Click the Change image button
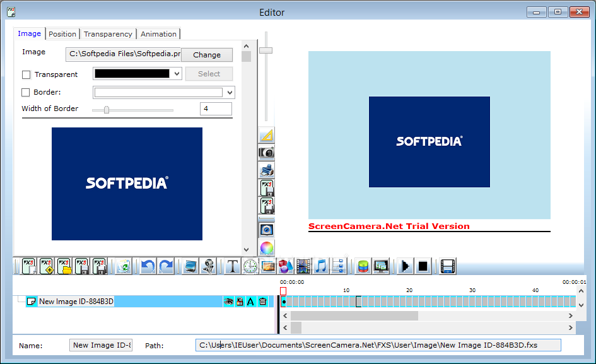Viewport: 596px width, 364px height. 207,55
